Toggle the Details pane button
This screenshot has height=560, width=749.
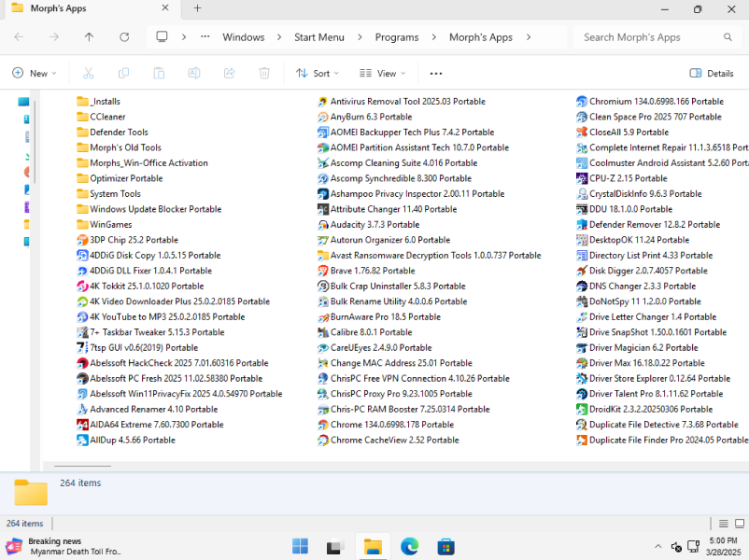712,73
